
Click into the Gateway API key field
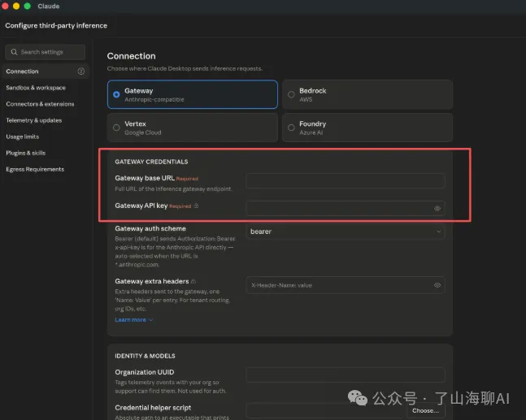point(346,209)
